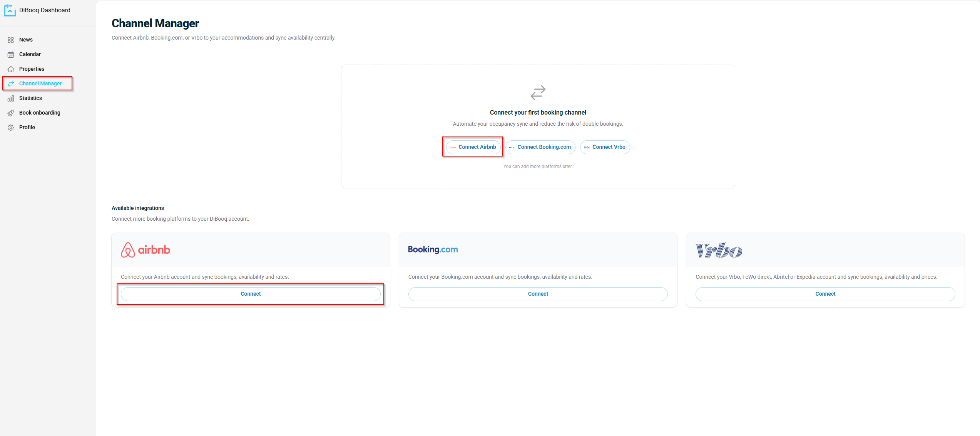Open the Calendar menu item

tap(30, 55)
